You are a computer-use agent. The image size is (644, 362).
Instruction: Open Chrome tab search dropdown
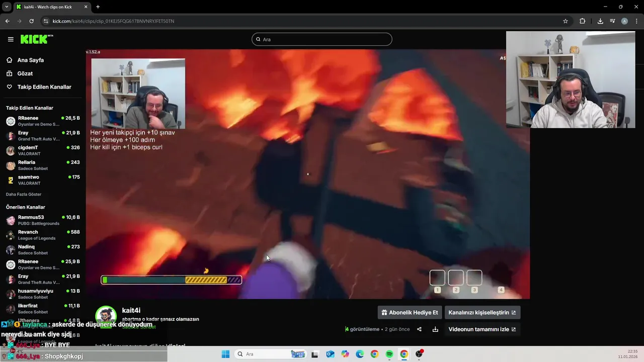(7, 7)
